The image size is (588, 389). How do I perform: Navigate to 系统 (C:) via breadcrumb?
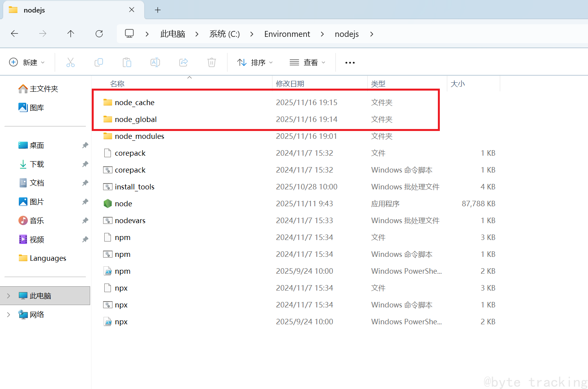click(224, 34)
